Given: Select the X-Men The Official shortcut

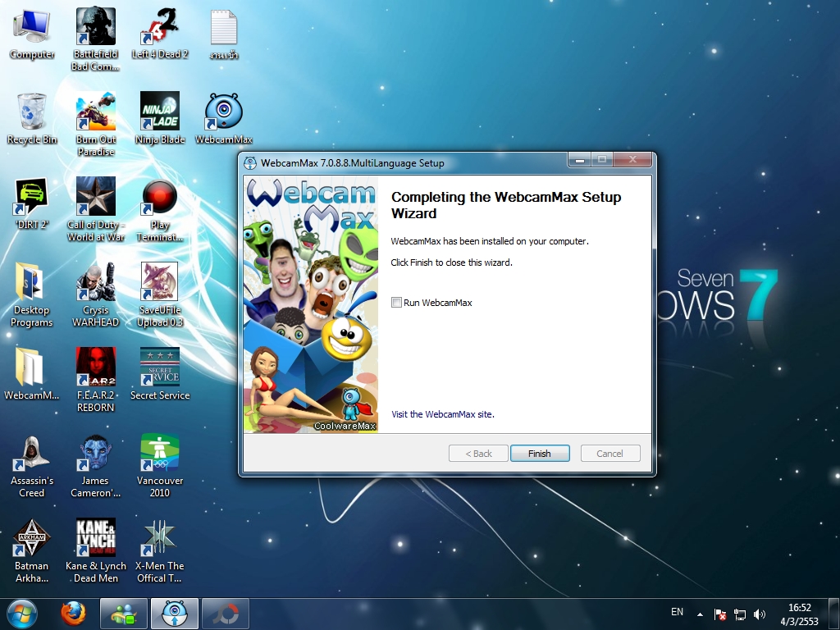Looking at the screenshot, I should tap(160, 550).
